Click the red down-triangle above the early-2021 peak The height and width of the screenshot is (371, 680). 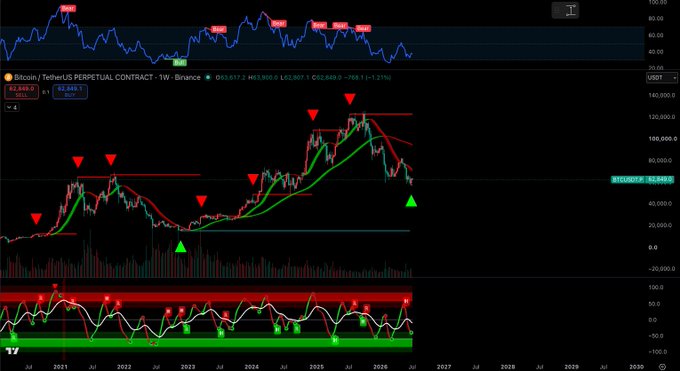point(78,162)
